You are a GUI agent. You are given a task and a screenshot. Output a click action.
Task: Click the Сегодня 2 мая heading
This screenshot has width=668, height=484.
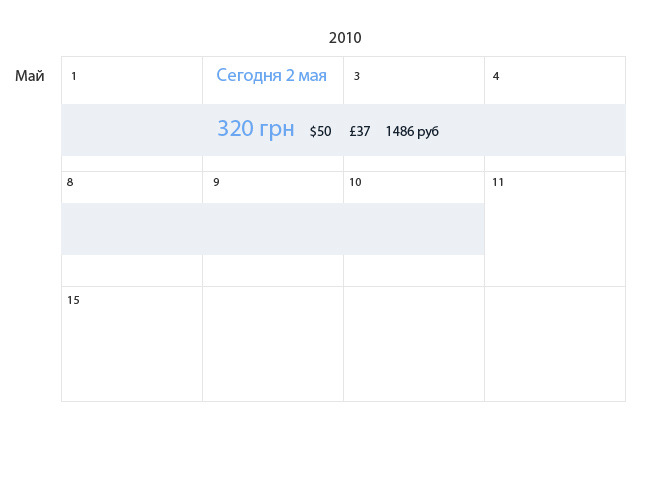coord(271,76)
